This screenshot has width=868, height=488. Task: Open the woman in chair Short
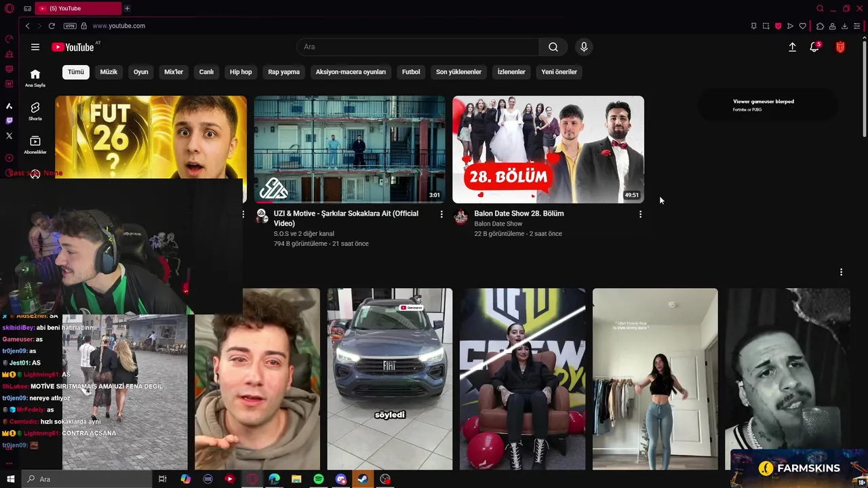click(522, 379)
